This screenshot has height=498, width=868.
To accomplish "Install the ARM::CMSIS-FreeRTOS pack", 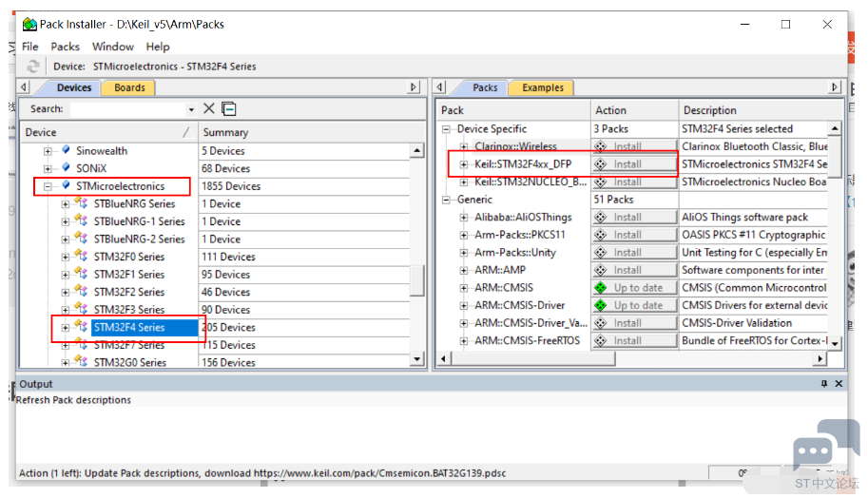I will point(634,341).
